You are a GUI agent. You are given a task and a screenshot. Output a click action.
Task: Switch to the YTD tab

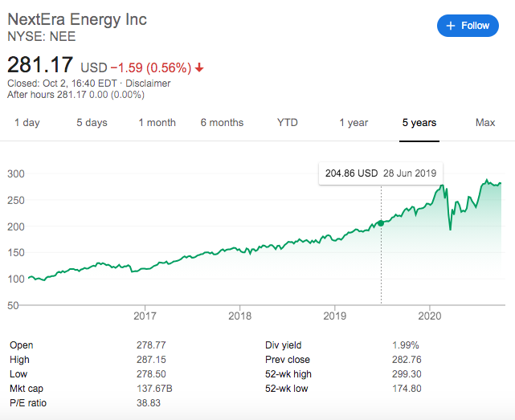click(x=288, y=123)
